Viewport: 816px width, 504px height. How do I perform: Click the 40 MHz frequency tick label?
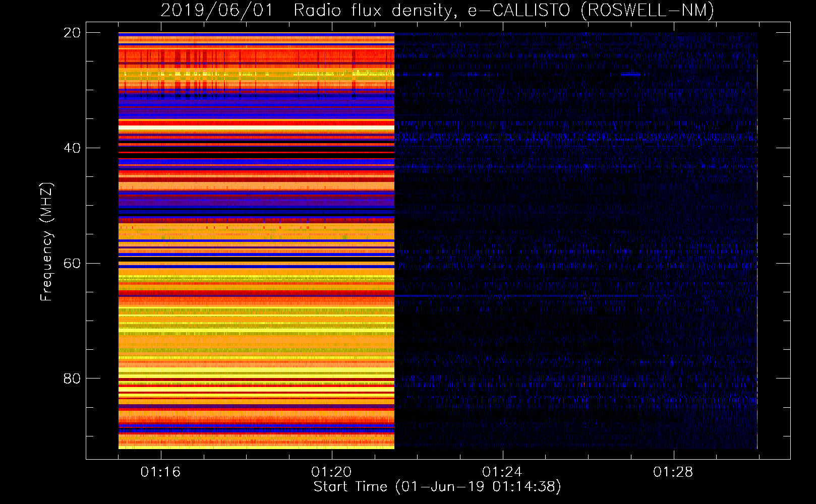pos(72,148)
